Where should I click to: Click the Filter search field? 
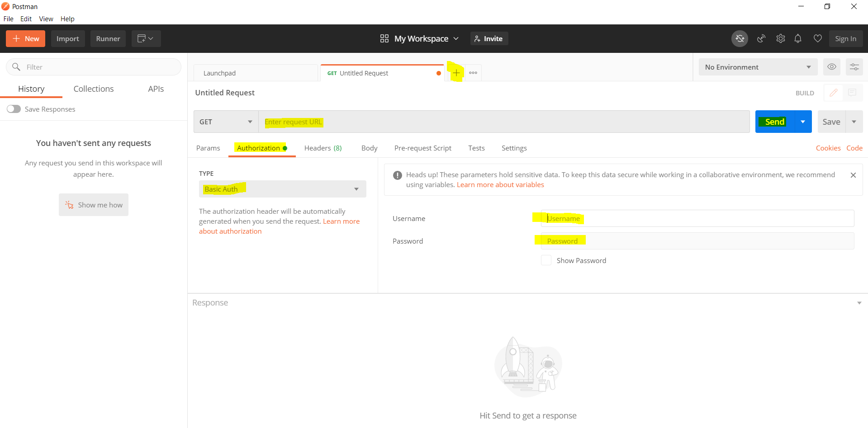[94, 67]
